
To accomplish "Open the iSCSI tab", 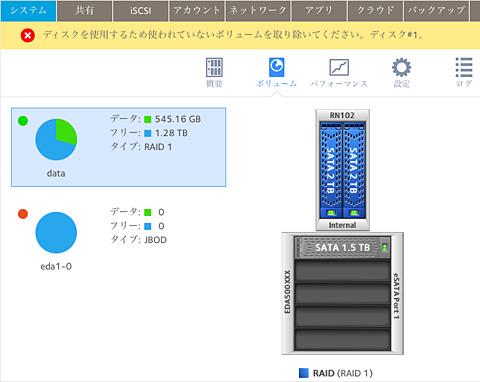I will pos(140,11).
